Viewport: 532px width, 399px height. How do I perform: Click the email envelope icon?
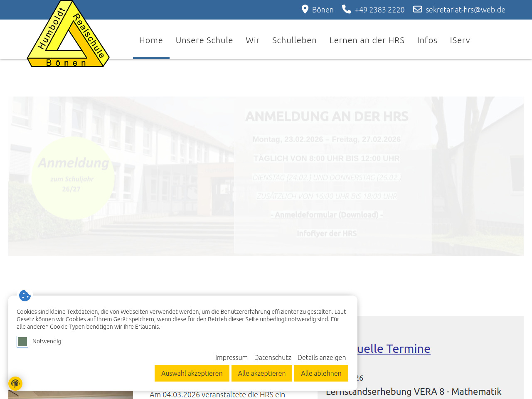pyautogui.click(x=417, y=9)
